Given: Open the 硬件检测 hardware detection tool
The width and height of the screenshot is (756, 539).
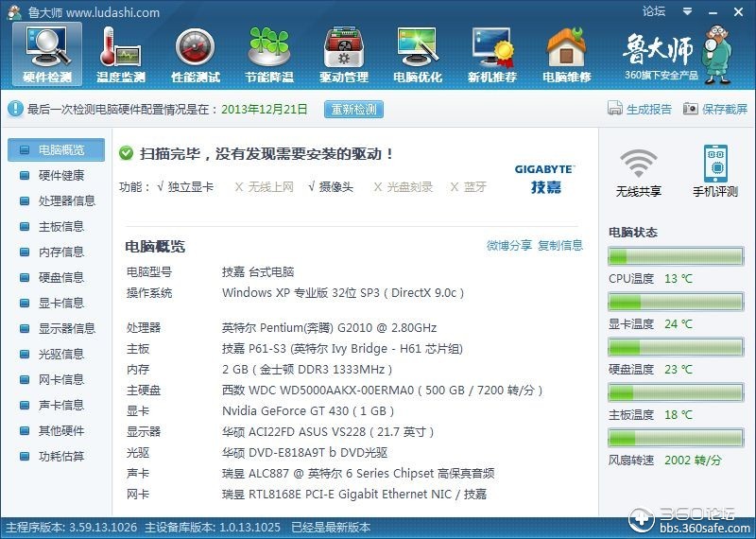Looking at the screenshot, I should click(47, 54).
